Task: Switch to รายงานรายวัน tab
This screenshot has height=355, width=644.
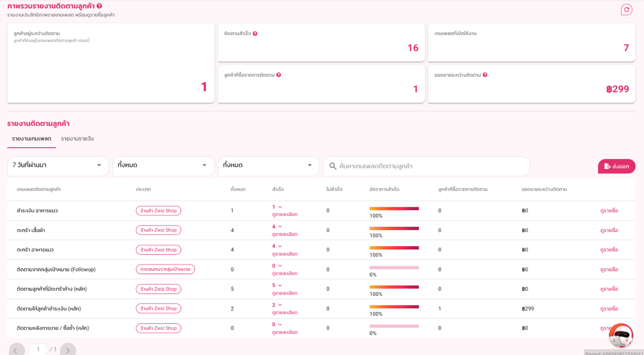Action: click(77, 139)
